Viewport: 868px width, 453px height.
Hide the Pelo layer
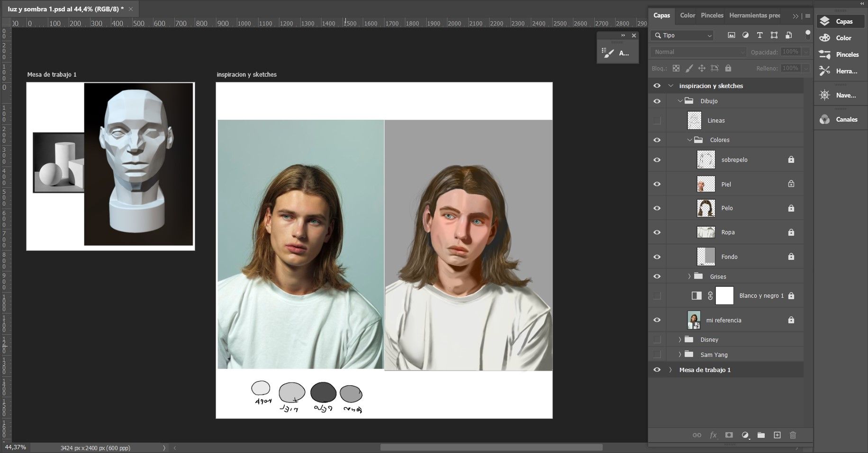(657, 208)
